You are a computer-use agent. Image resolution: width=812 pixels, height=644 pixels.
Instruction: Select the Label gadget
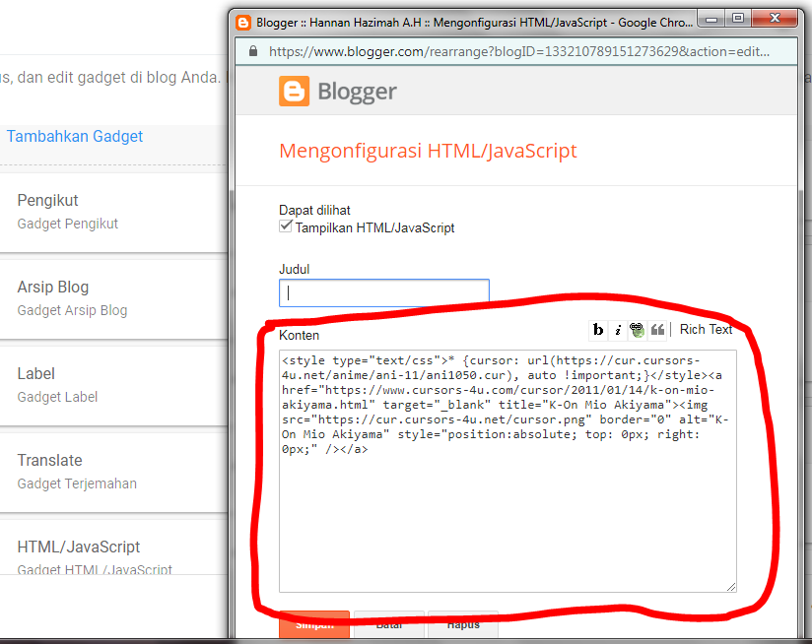coord(114,385)
